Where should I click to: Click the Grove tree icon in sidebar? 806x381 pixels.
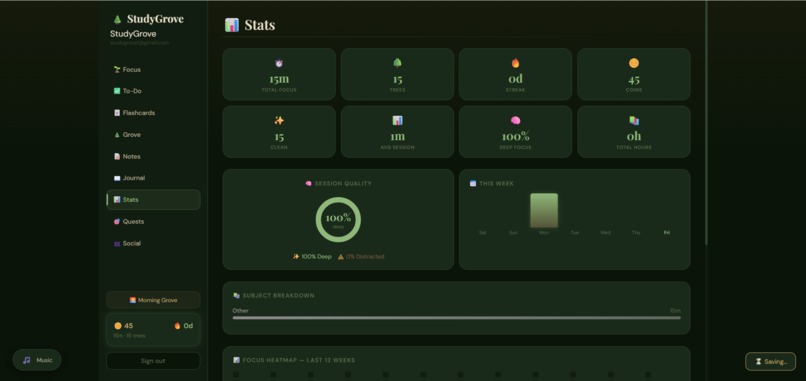point(117,135)
